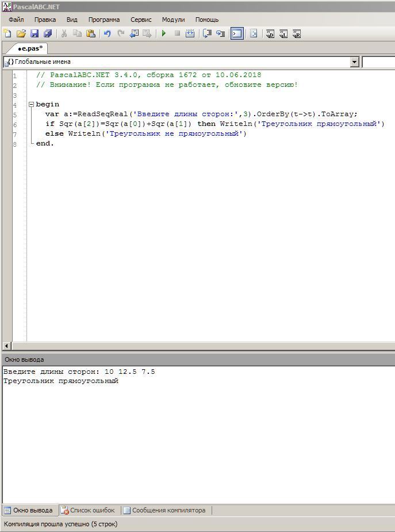Open the Помощь menu
The image size is (395, 532).
tap(207, 20)
